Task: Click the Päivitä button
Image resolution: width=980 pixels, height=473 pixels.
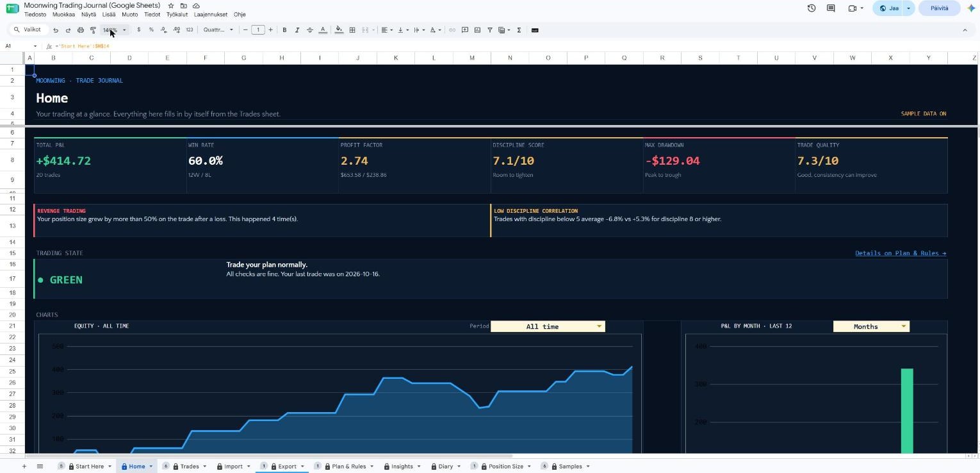Action: pos(939,8)
